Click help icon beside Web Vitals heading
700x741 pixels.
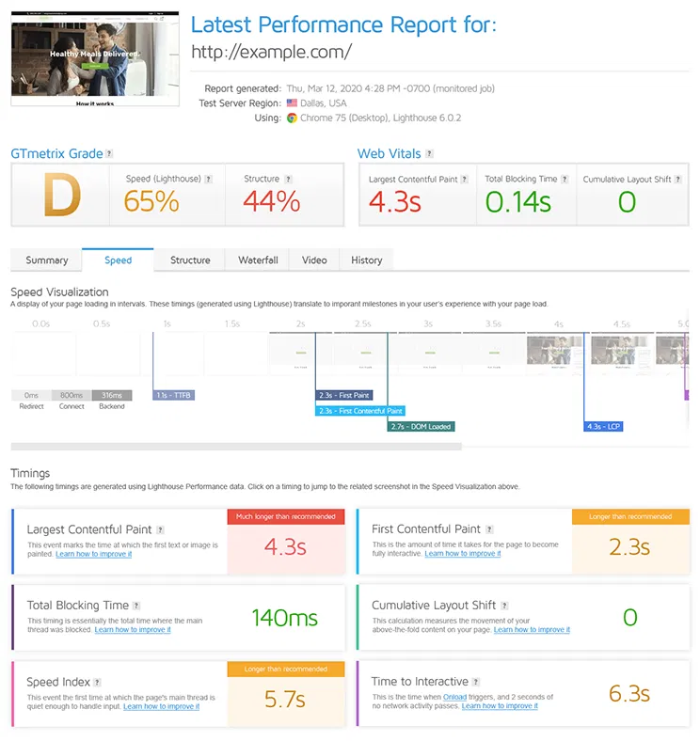(430, 154)
